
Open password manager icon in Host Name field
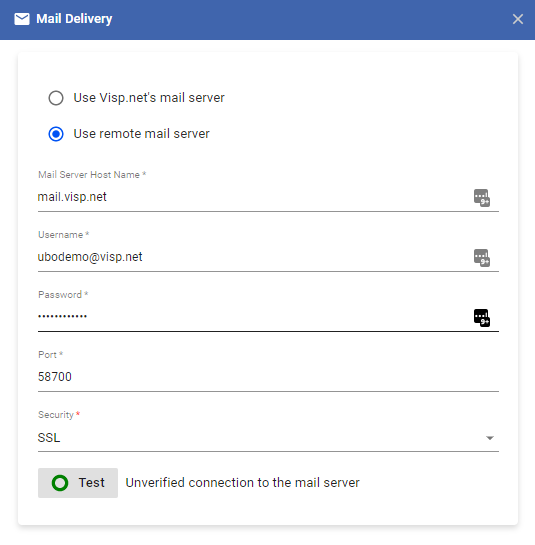pyautogui.click(x=482, y=198)
